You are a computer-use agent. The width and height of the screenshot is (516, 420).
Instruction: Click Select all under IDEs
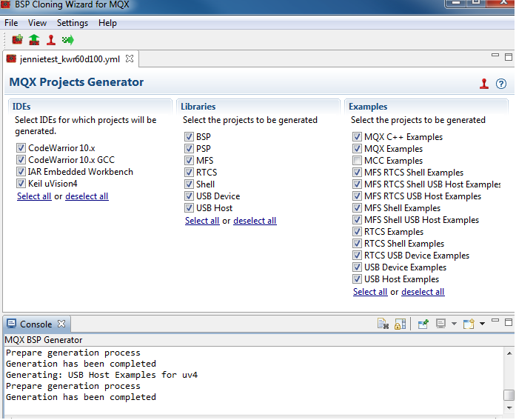(34, 196)
